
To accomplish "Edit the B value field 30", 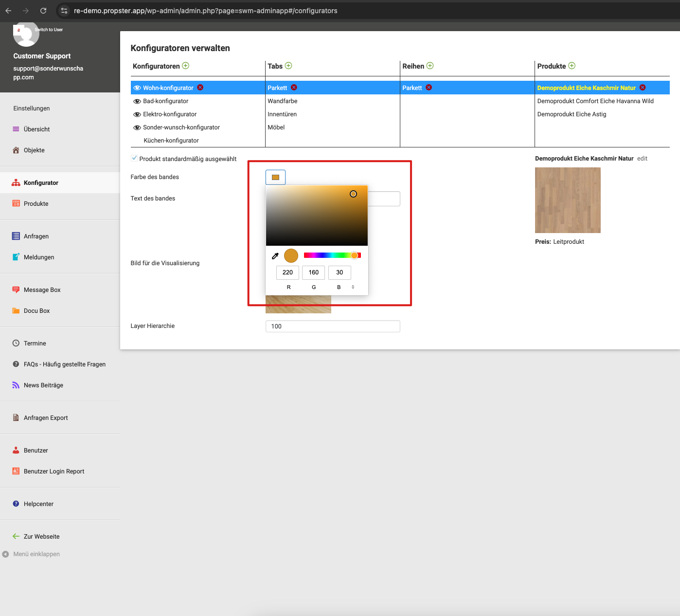I will pos(340,272).
